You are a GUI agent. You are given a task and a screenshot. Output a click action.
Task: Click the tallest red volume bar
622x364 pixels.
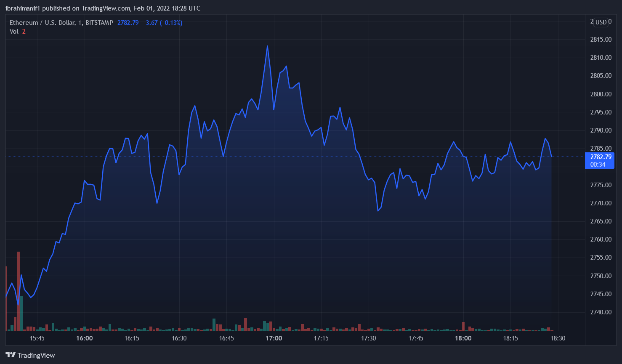[x=19, y=290]
